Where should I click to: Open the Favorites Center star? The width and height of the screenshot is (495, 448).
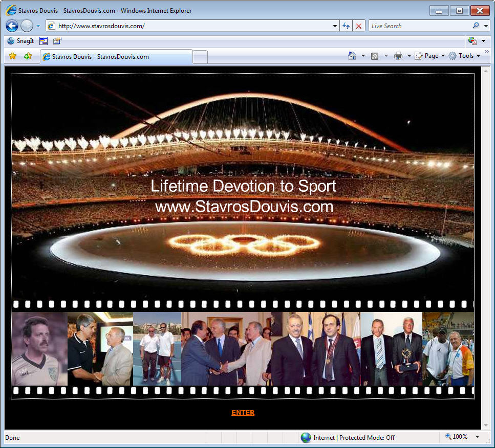tap(13, 56)
